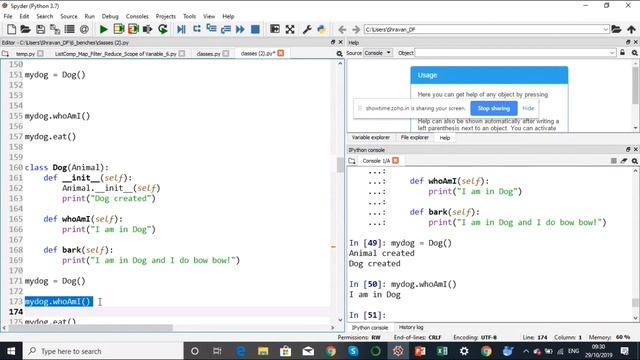The image size is (640, 360).
Task: Interrupt kernel with console stop icon
Action: pyautogui.click(x=613, y=161)
